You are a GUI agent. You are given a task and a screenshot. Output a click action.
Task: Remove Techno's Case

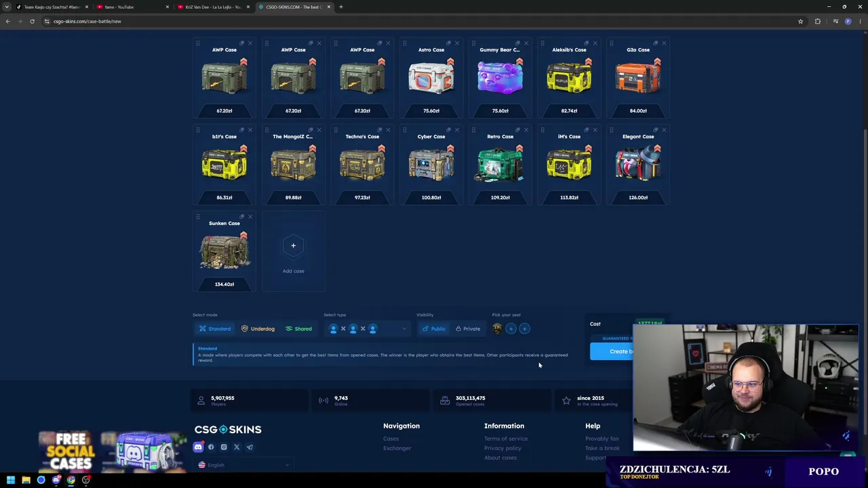[388, 130]
